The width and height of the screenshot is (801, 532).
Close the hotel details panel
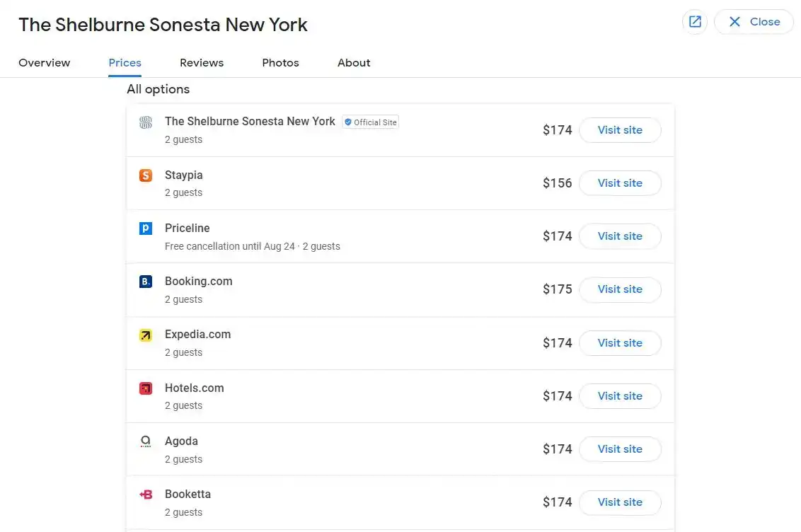(754, 22)
